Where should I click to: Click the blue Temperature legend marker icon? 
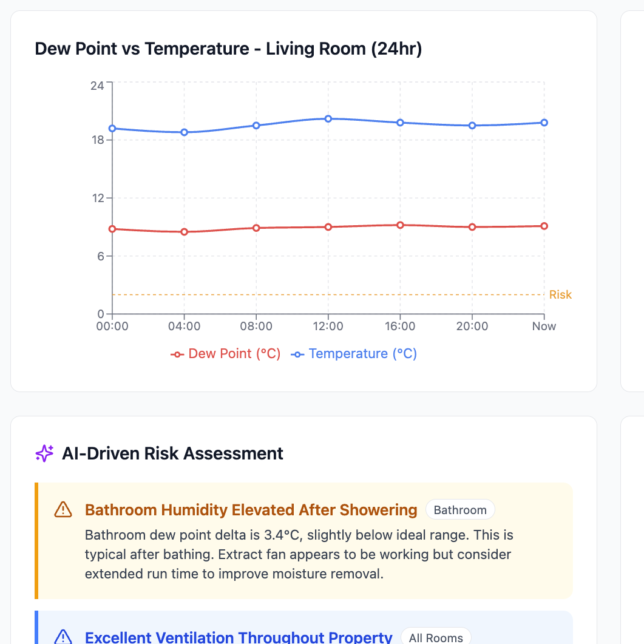(x=297, y=353)
